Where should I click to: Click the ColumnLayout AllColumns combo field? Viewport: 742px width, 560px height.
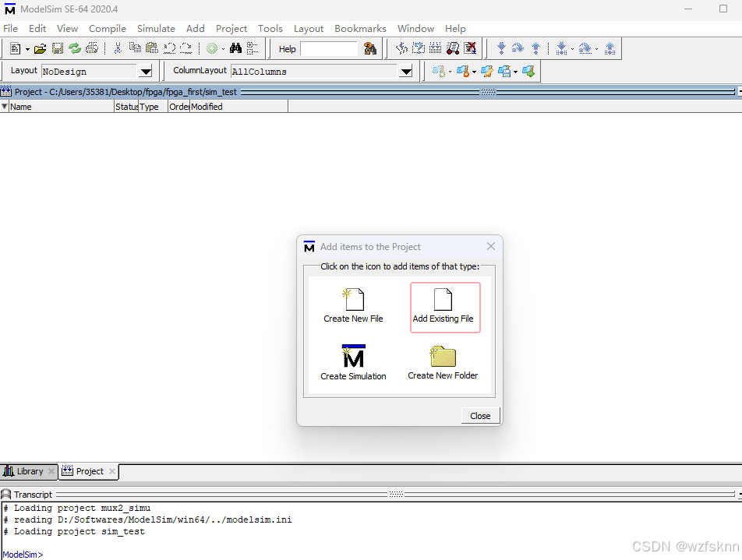pos(315,72)
